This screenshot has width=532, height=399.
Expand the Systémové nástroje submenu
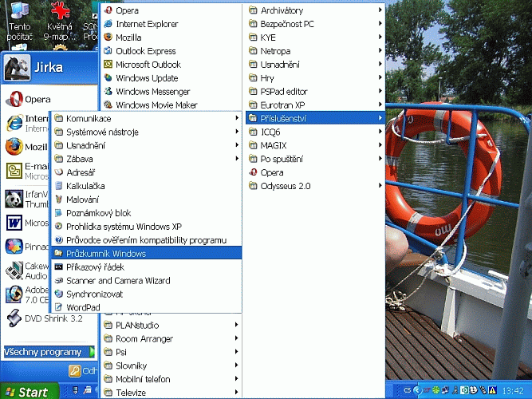pyautogui.click(x=146, y=132)
